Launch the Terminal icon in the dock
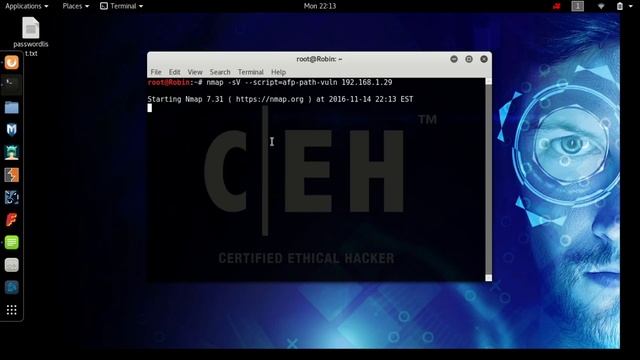Image resolution: width=640 pixels, height=360 pixels. tap(11, 85)
